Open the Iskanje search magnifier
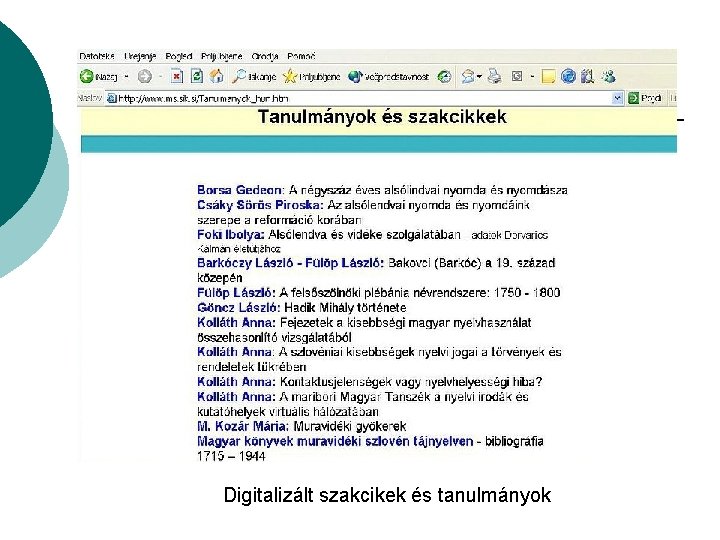This screenshot has height=540, width=720. pos(254,76)
